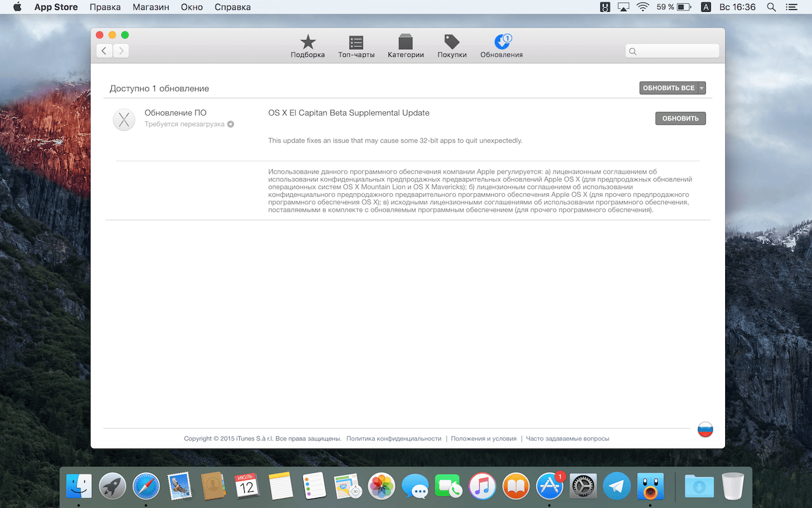Open the Featured (Подборка) star tab
The width and height of the screenshot is (812, 508).
(x=307, y=46)
